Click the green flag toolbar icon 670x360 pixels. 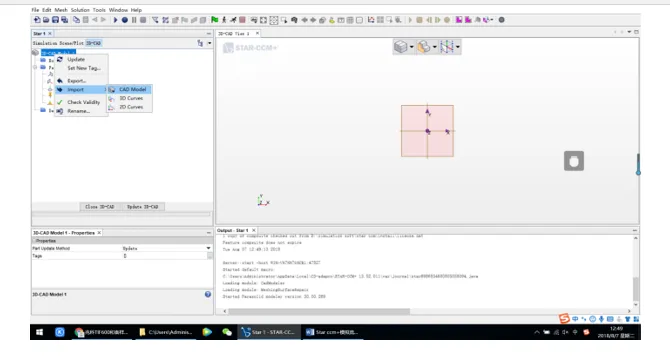215,20
